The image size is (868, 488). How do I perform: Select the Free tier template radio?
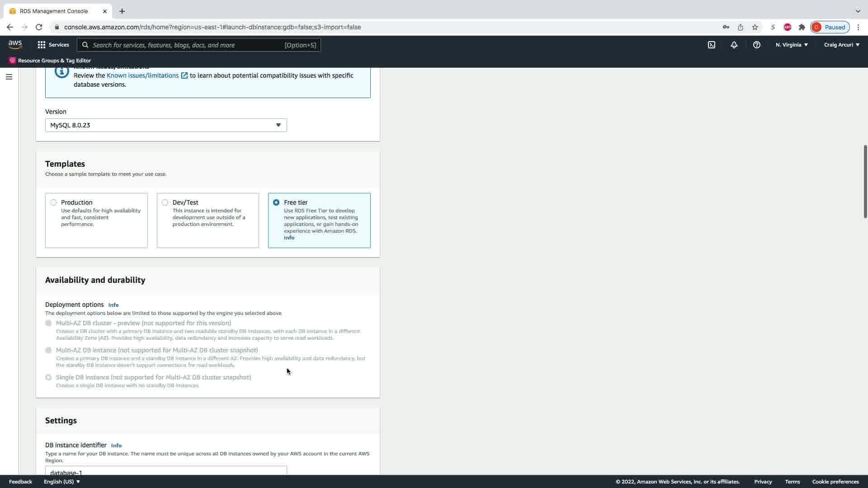[x=276, y=202]
